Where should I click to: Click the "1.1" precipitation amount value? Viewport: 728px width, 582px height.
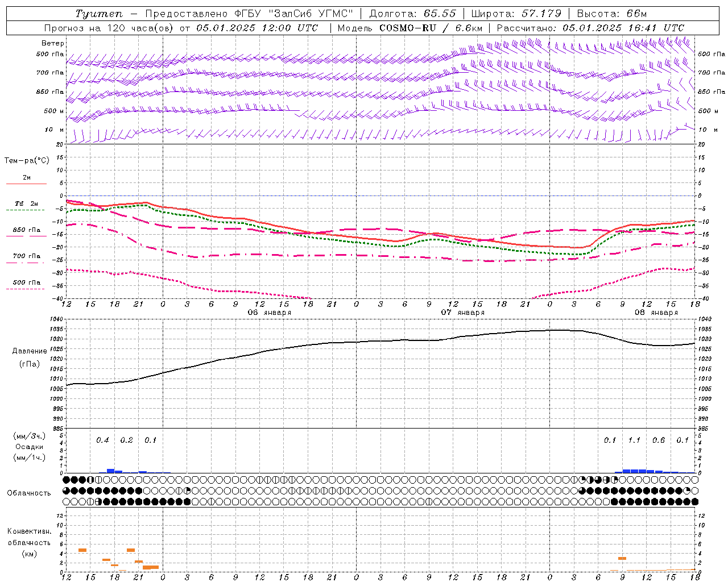coord(634,440)
